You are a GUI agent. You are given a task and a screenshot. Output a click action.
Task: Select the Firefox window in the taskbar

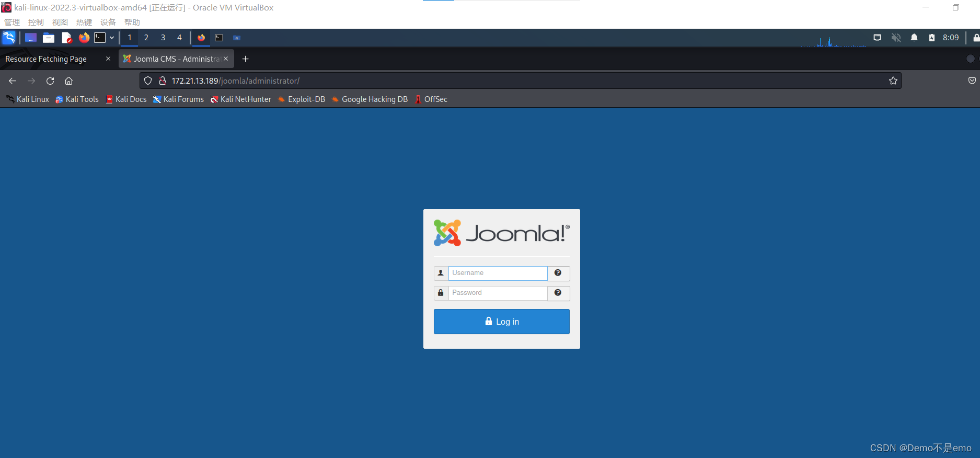tap(201, 38)
